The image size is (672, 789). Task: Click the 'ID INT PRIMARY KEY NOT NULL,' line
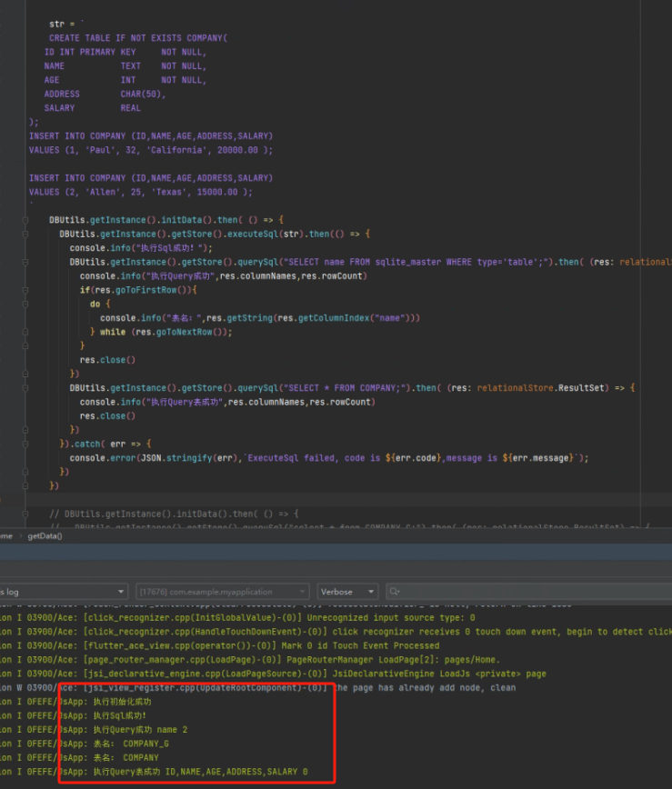point(125,53)
